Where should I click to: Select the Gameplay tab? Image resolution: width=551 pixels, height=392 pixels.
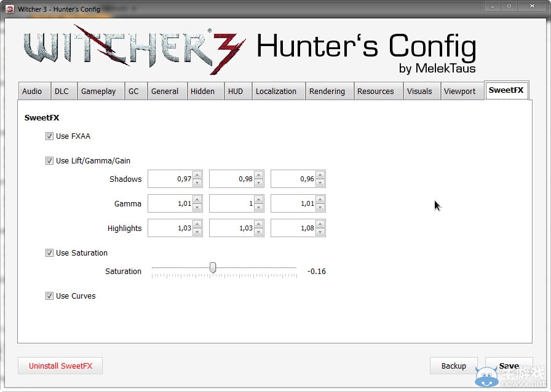101,92
